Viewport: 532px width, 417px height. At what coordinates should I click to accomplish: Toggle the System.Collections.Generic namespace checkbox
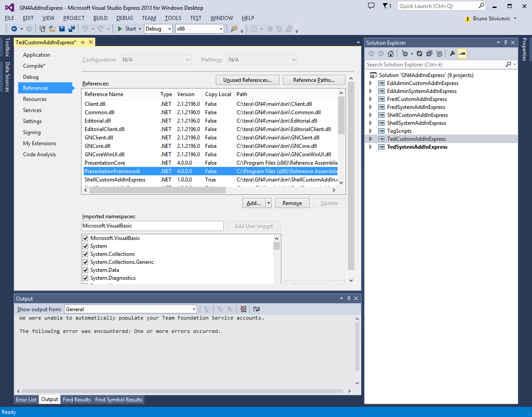pos(85,262)
